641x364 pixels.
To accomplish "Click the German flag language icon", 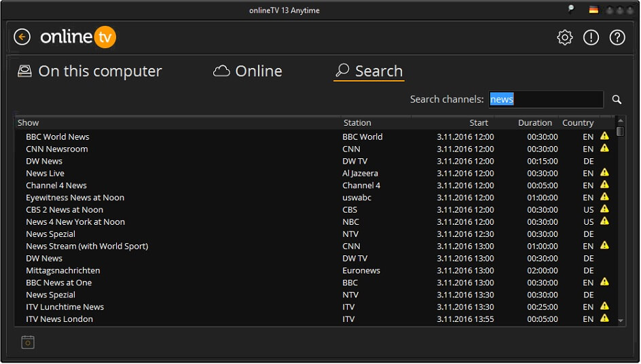I will 593,10.
